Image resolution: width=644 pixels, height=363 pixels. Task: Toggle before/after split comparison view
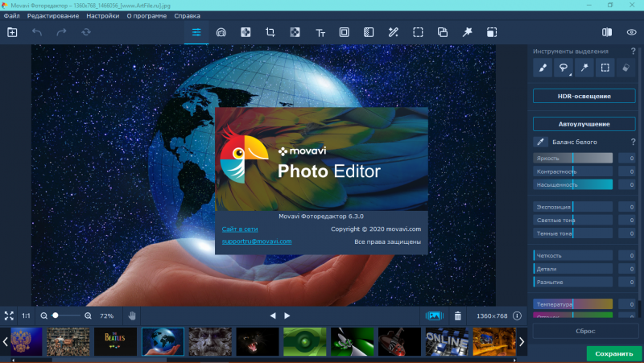click(x=608, y=32)
